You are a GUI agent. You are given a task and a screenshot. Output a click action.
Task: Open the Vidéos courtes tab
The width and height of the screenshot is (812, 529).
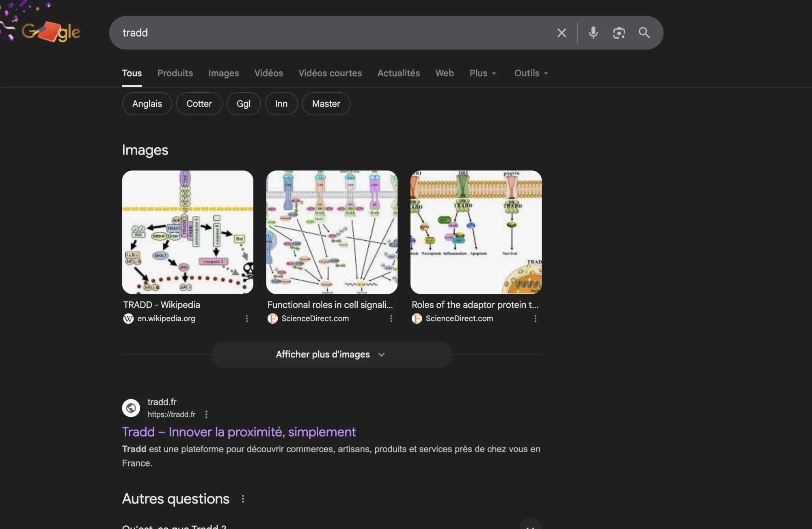[x=330, y=73]
